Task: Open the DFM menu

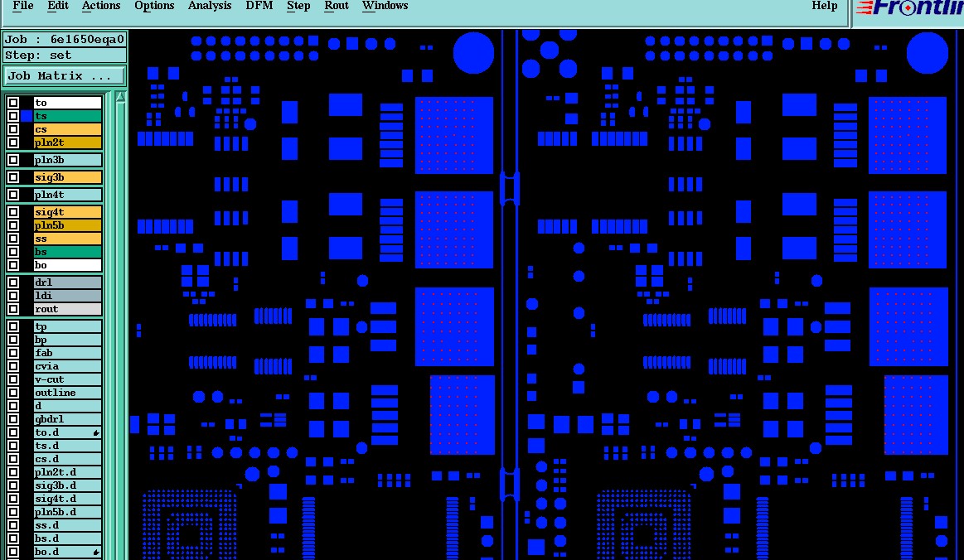Action: [x=259, y=6]
